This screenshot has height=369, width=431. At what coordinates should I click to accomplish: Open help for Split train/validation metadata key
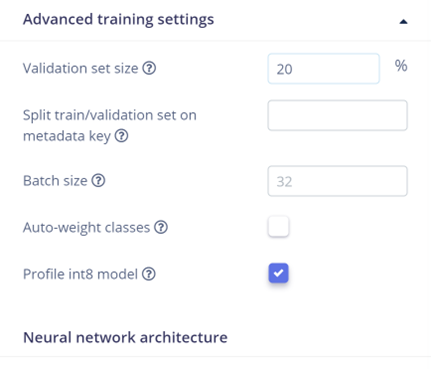[121, 136]
